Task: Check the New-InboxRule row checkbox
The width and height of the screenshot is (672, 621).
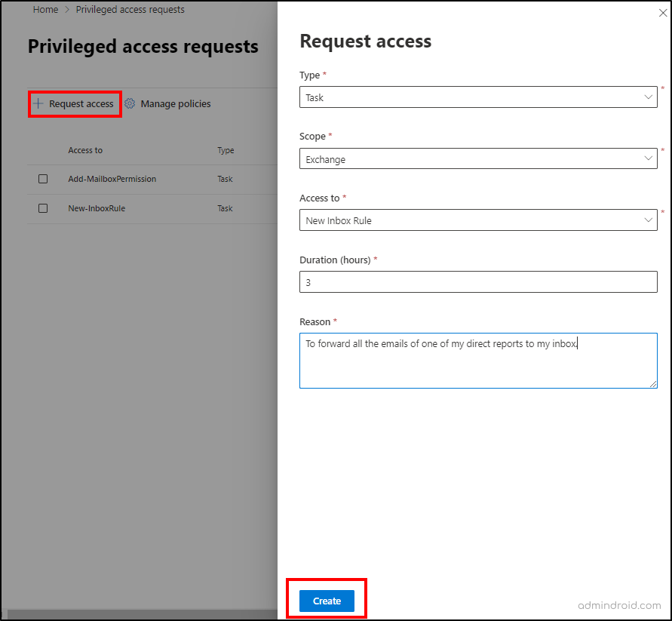Action: (x=43, y=208)
